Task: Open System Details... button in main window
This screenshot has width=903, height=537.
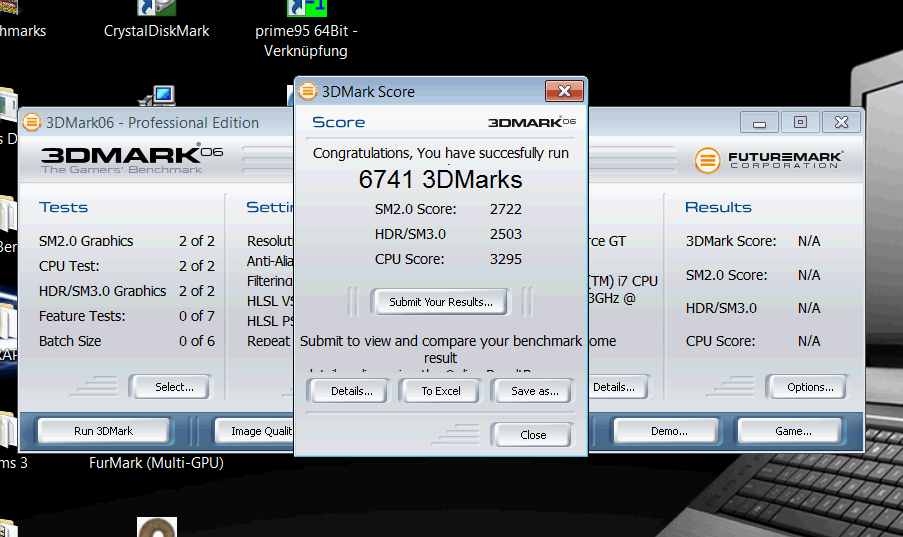Action: [x=617, y=387]
